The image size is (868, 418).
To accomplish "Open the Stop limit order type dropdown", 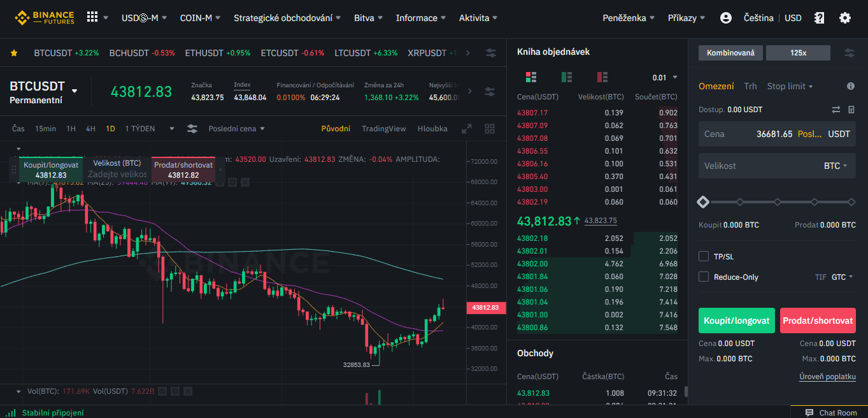I will coord(790,86).
